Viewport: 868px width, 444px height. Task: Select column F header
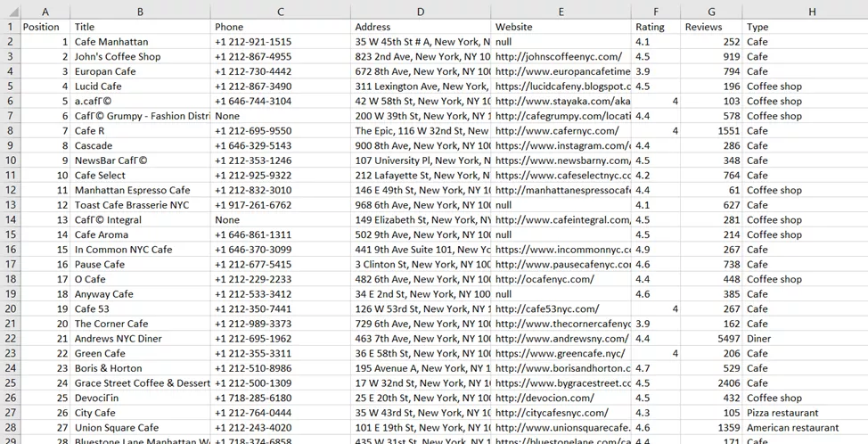click(x=656, y=12)
